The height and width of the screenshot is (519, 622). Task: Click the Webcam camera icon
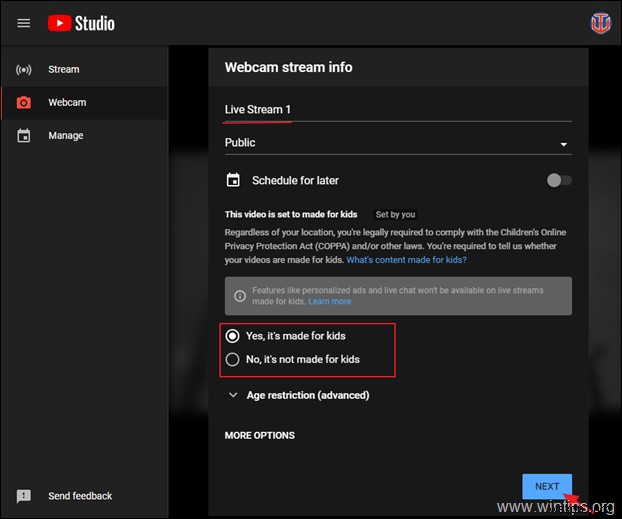point(23,103)
